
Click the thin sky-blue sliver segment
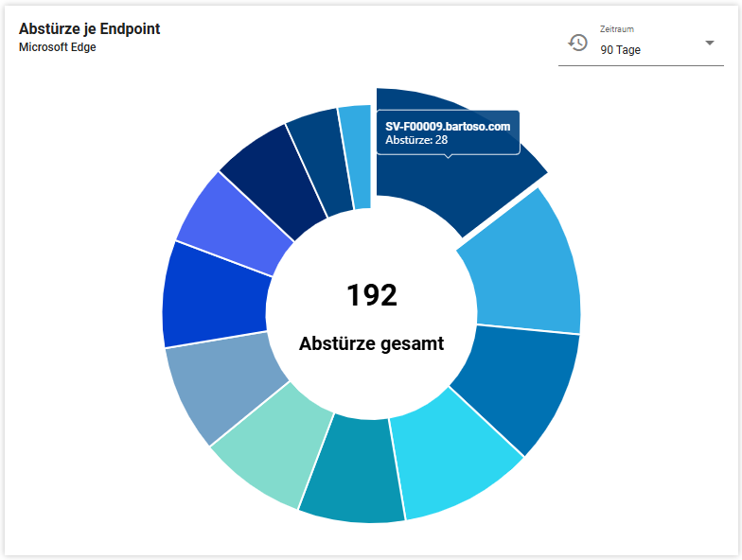click(x=356, y=151)
